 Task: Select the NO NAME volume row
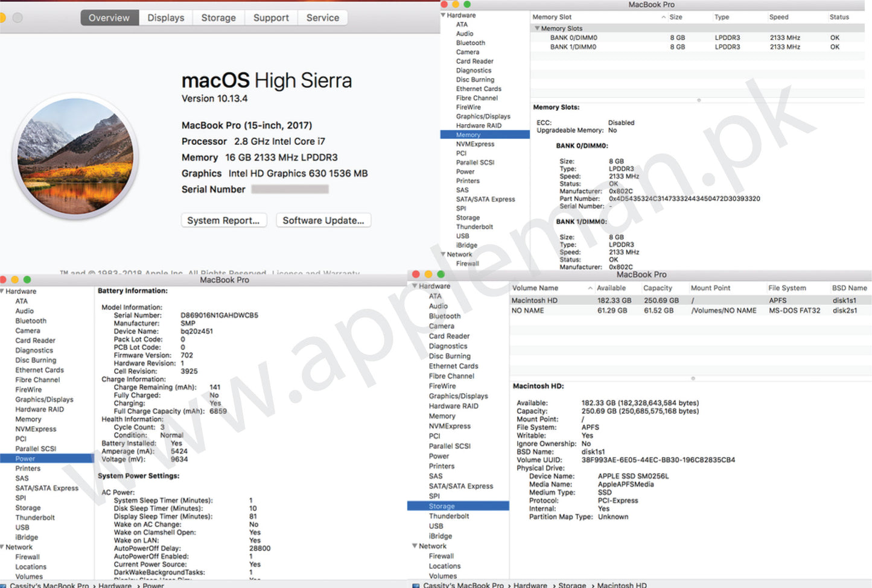click(691, 311)
